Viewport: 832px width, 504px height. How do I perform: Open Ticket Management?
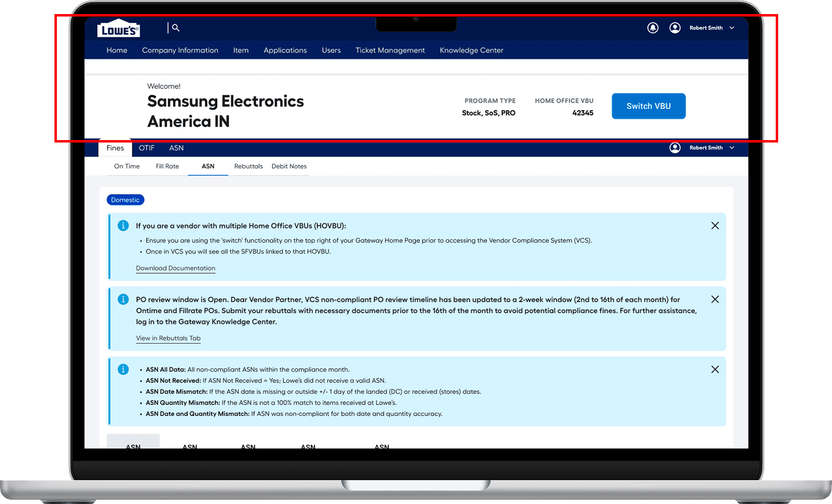click(x=390, y=50)
